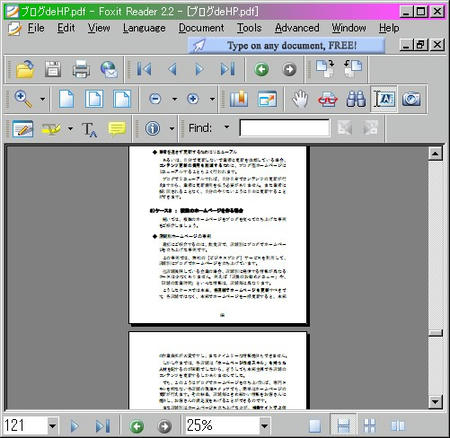Click the Typewriter tool icon
The height and width of the screenshot is (438, 450).
89,129
